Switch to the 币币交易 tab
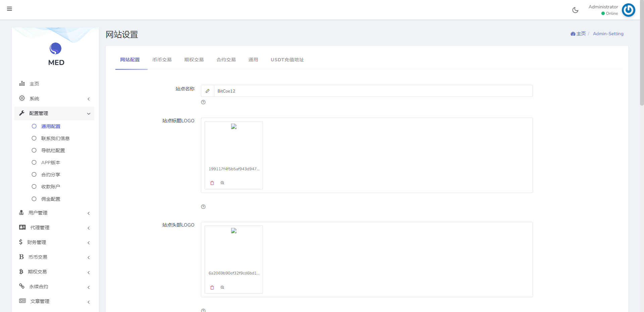Viewport: 644px width, 312px height. click(x=162, y=60)
